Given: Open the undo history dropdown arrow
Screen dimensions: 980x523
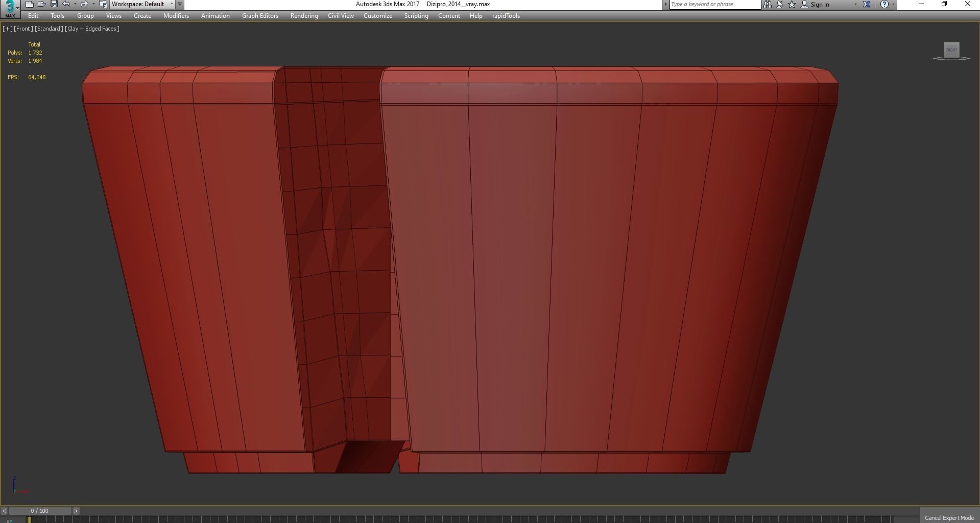Looking at the screenshot, I should pos(75,4).
